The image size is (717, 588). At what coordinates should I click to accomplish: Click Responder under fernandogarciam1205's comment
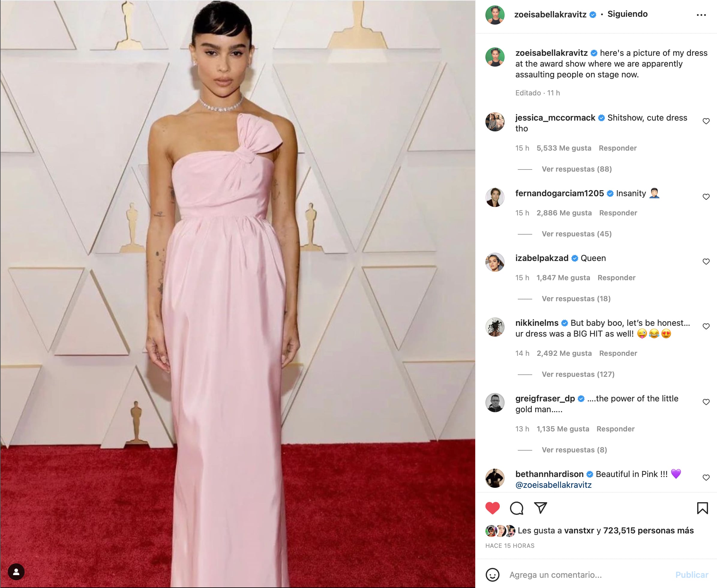click(x=618, y=213)
